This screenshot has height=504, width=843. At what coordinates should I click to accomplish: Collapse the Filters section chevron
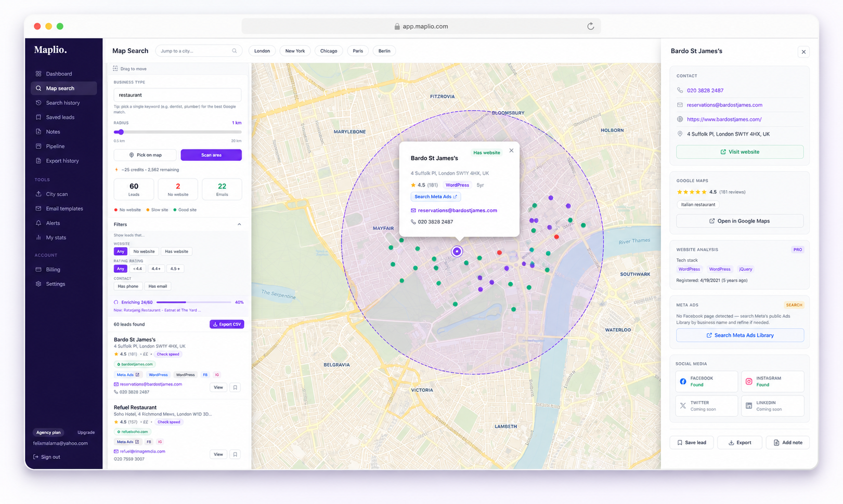coord(239,224)
